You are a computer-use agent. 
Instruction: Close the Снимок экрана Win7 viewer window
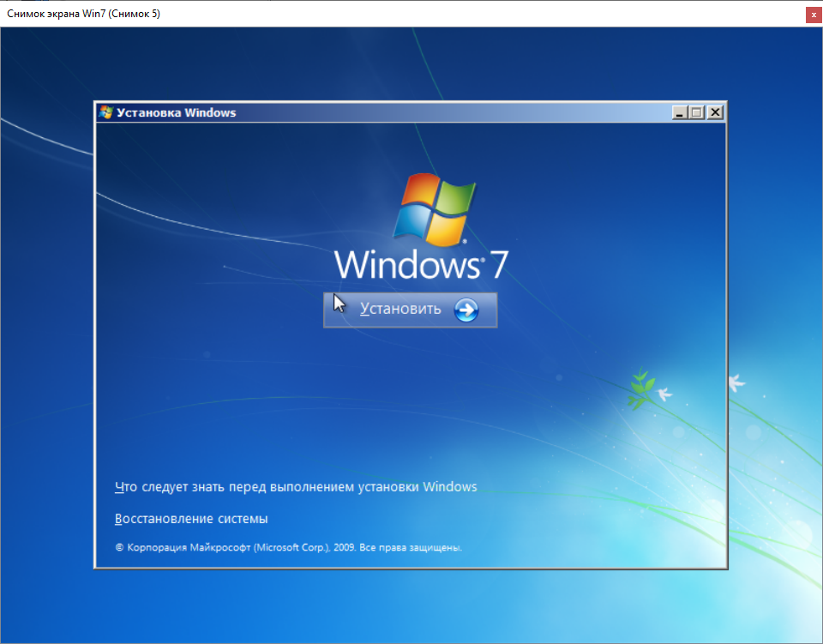(x=814, y=15)
